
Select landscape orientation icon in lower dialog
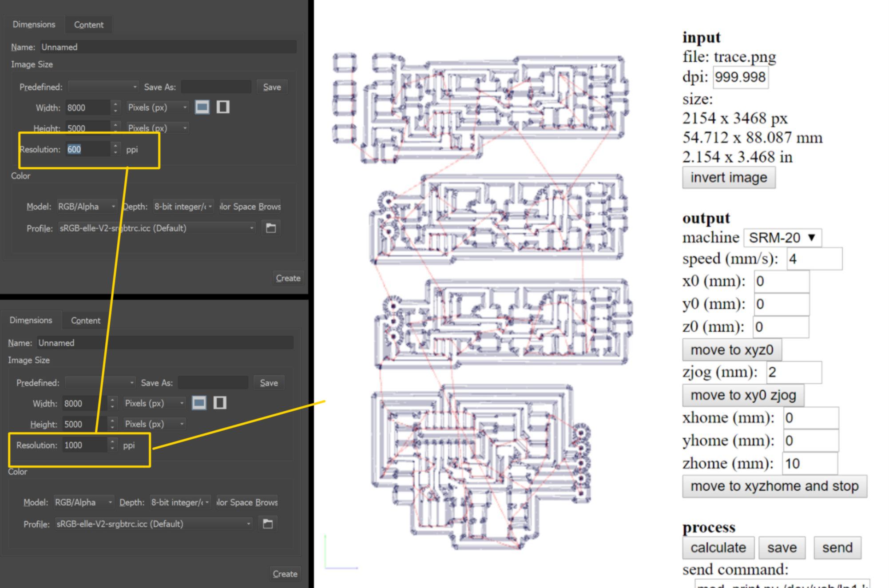pos(199,403)
